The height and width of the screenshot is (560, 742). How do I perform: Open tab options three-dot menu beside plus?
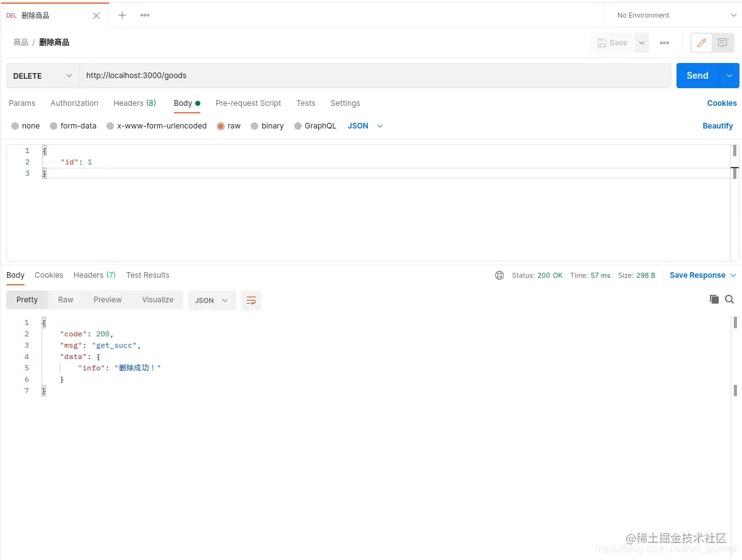point(145,15)
